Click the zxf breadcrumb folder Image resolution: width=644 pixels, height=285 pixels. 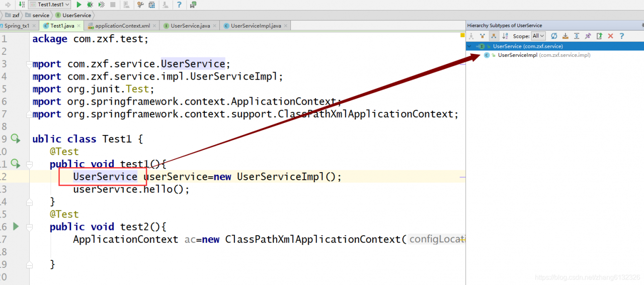pos(12,15)
